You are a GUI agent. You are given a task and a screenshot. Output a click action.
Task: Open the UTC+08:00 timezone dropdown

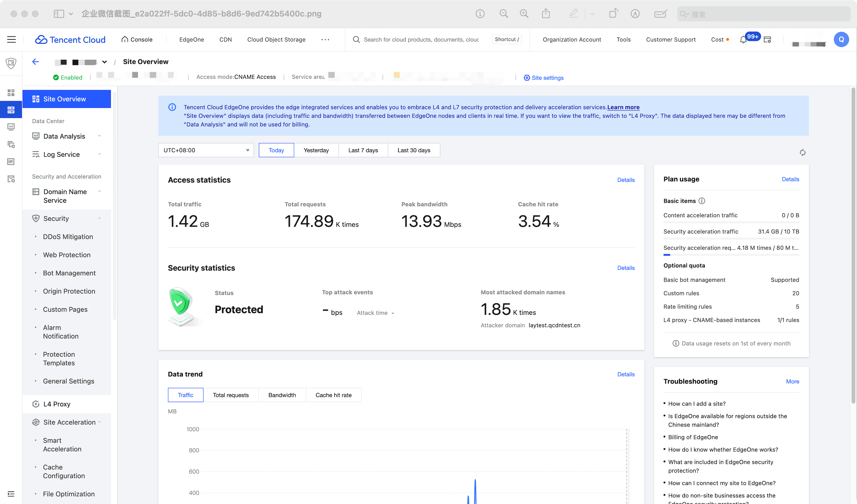[x=206, y=150]
